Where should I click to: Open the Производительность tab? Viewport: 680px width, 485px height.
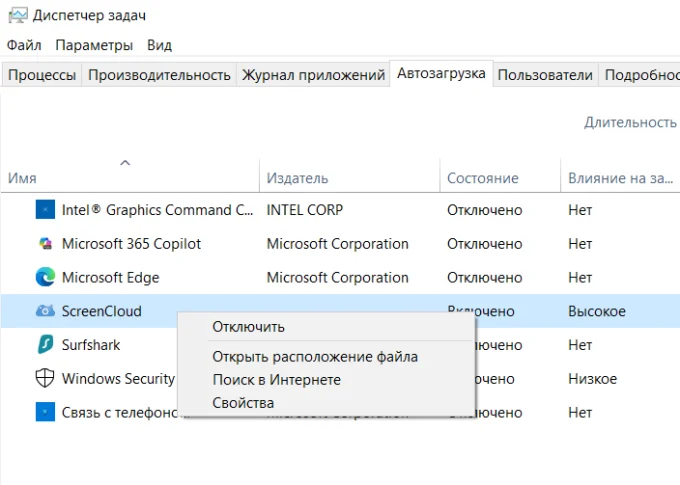[x=159, y=75]
